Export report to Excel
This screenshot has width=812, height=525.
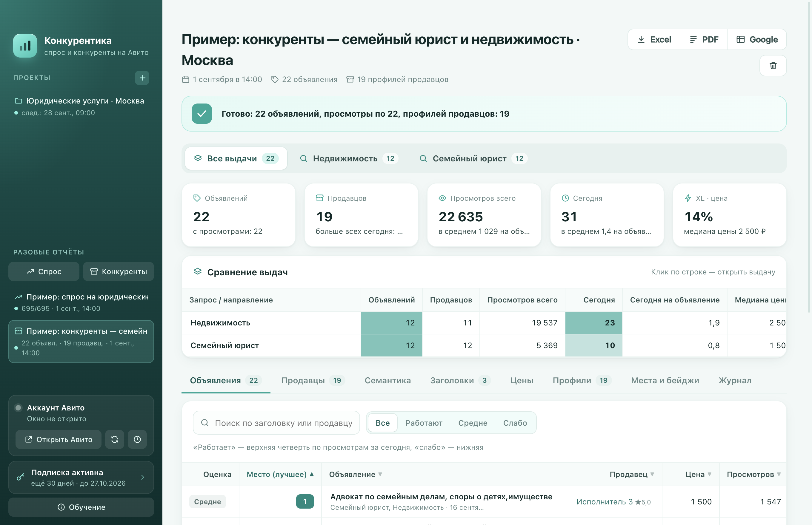click(654, 40)
